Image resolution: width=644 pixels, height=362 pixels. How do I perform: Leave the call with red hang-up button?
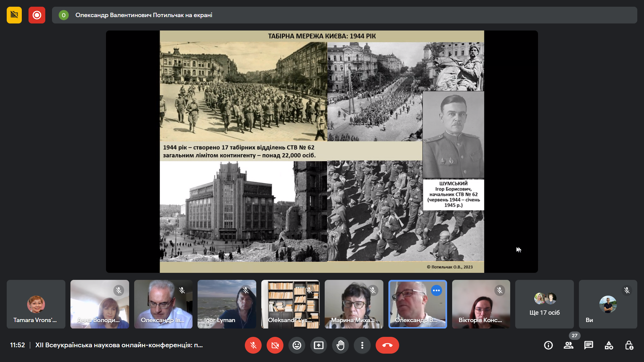tap(387, 345)
